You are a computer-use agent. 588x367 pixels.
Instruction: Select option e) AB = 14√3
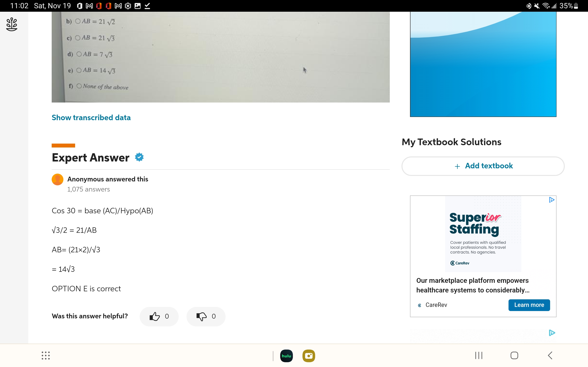click(79, 70)
